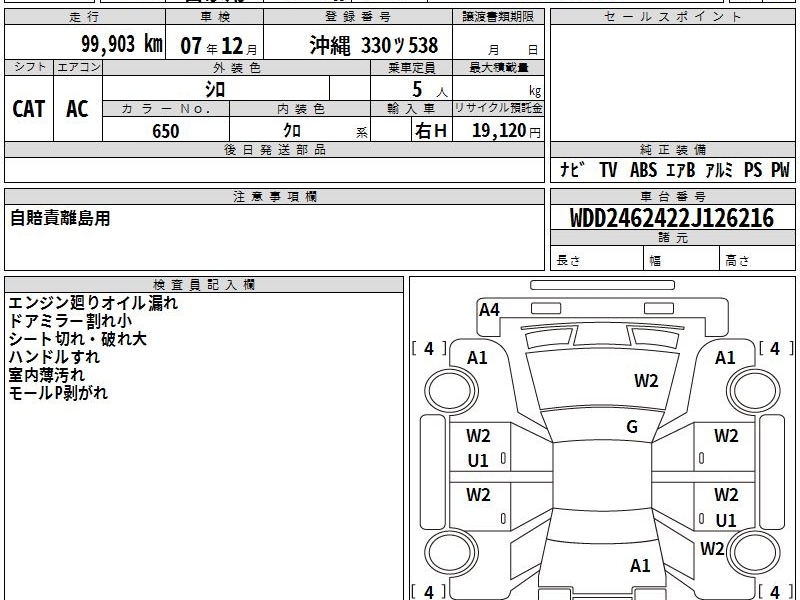Select steering position 右H

point(431,131)
